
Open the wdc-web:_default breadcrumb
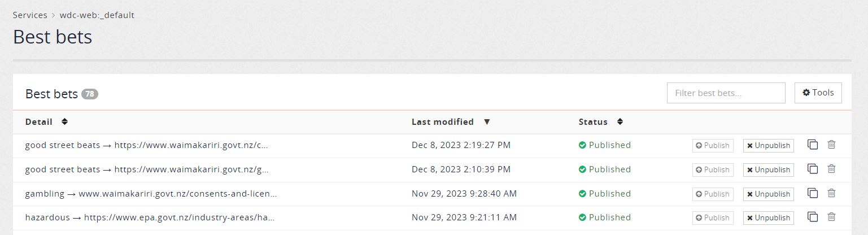point(97,15)
